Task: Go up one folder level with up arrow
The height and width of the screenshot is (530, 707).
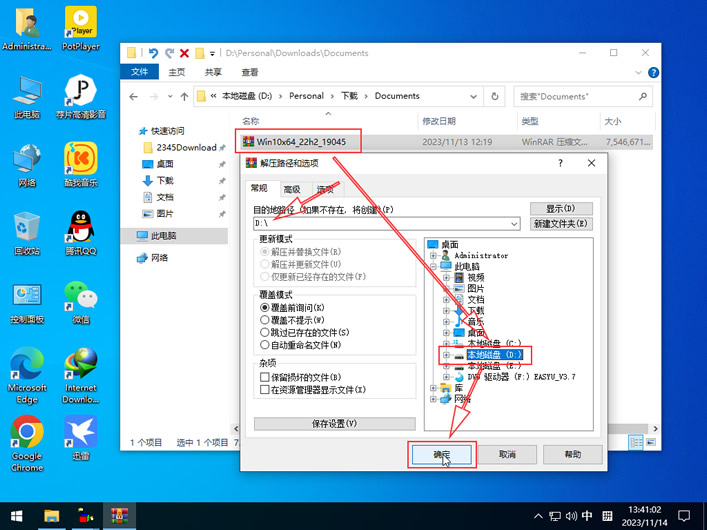Action: [184, 97]
